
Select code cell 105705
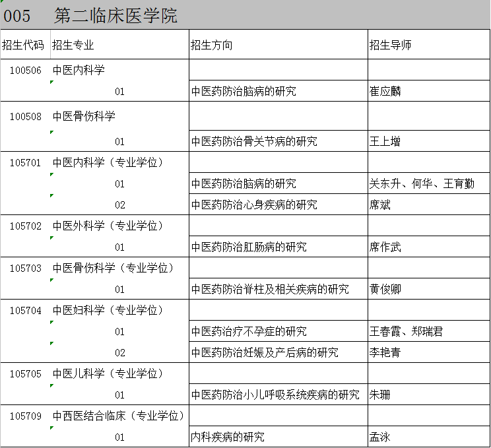coord(25,374)
